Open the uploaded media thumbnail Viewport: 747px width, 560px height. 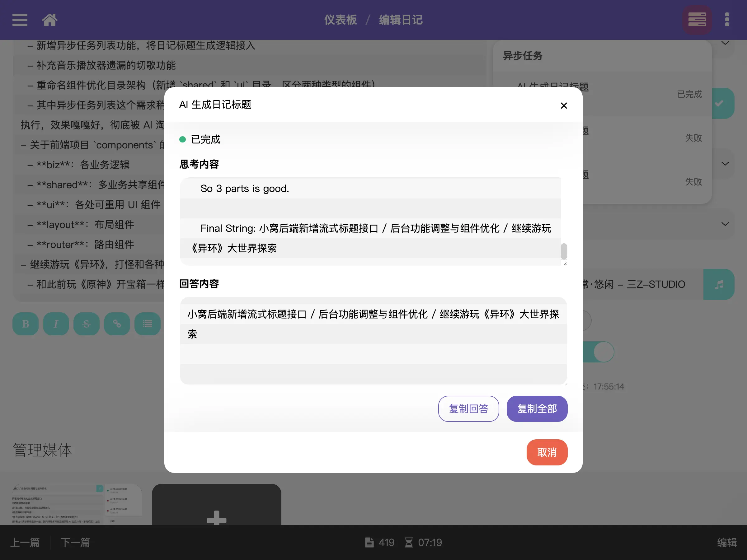coord(77,504)
